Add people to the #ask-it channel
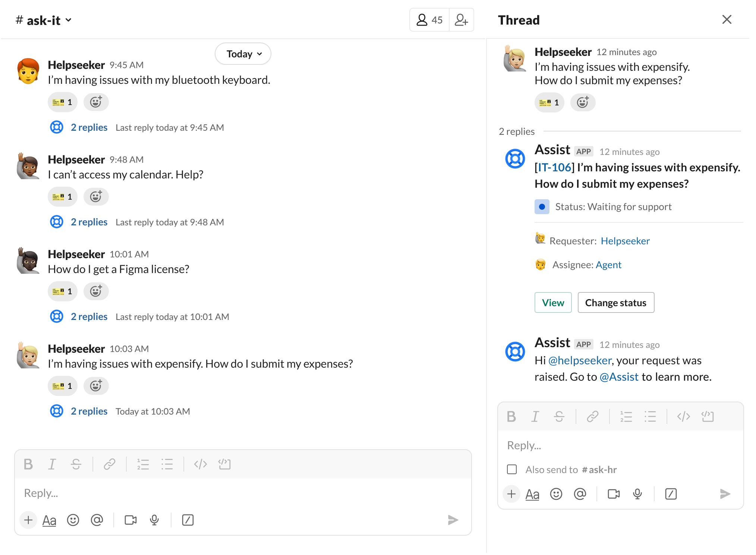 [462, 19]
